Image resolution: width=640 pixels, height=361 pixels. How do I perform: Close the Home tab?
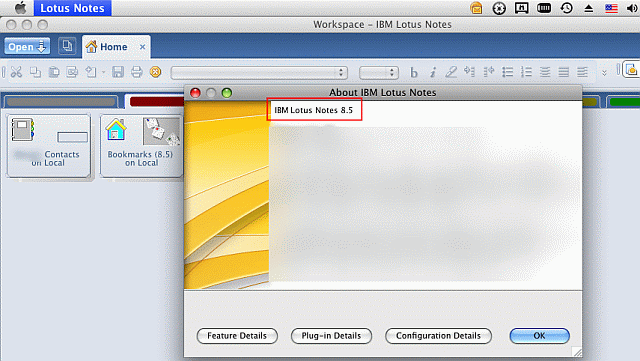pos(142,47)
